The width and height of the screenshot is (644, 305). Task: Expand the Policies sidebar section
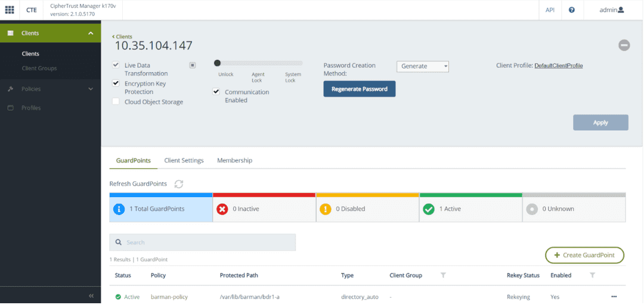coord(50,89)
